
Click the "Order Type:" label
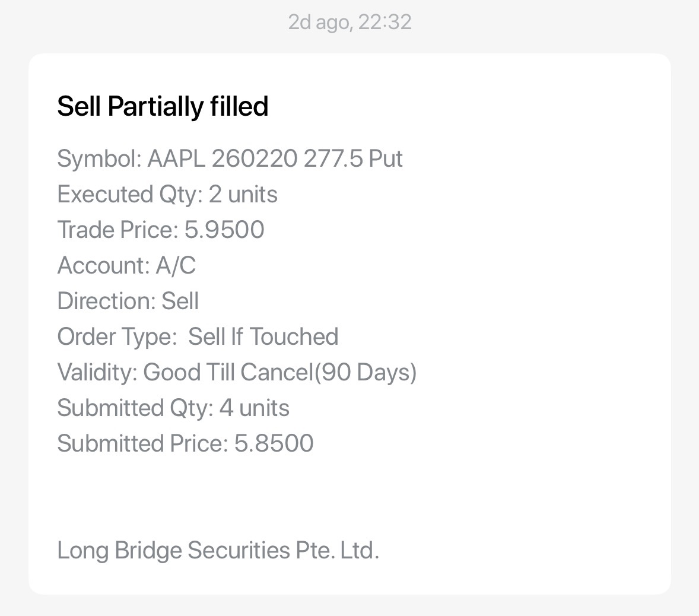[x=117, y=336]
